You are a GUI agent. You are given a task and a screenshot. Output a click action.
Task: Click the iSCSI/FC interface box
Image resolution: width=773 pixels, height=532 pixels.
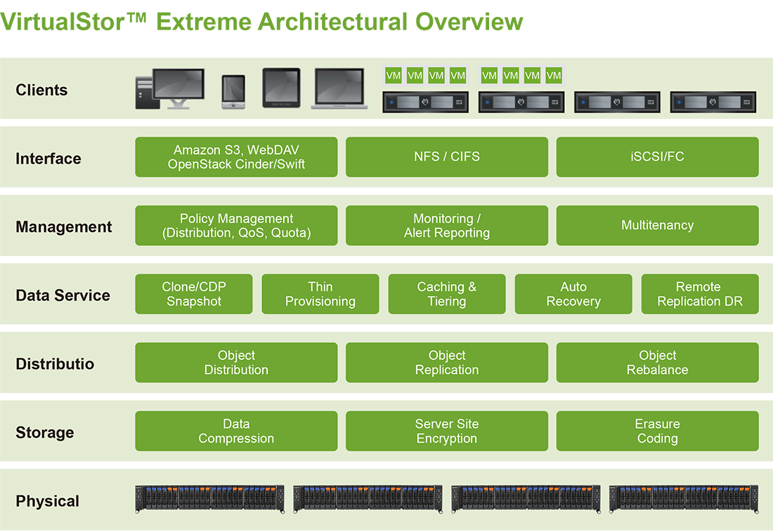coord(657,157)
